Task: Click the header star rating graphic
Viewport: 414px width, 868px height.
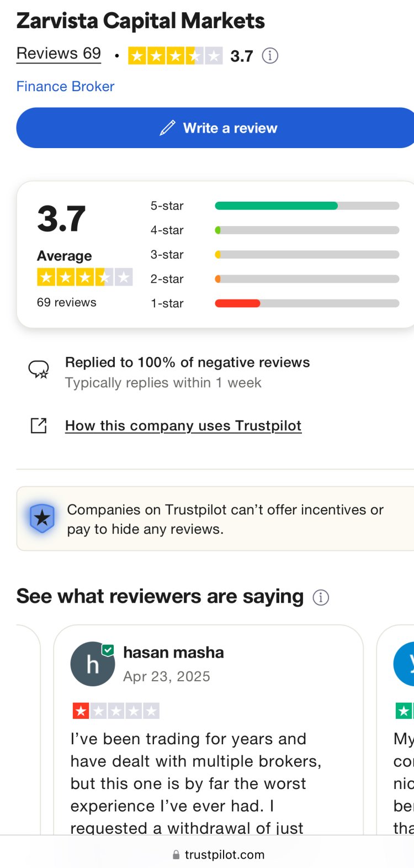Action: pos(175,56)
